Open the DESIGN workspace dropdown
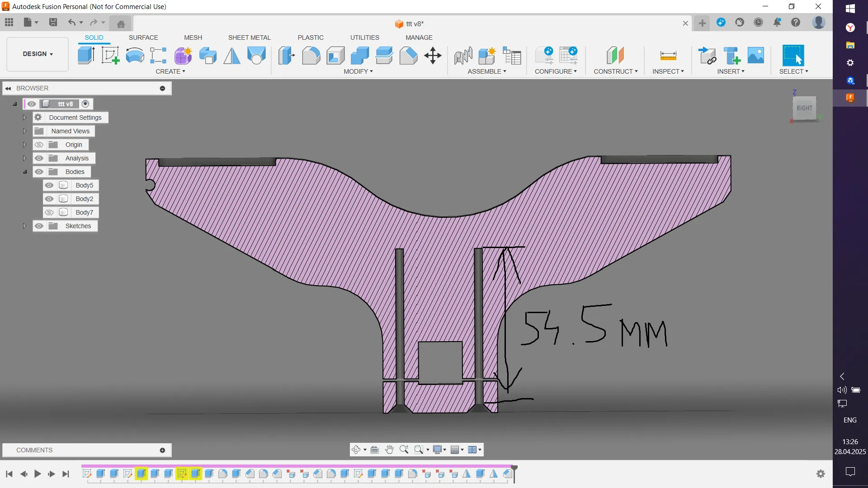Screen dimensions: 868x488 point(38,54)
